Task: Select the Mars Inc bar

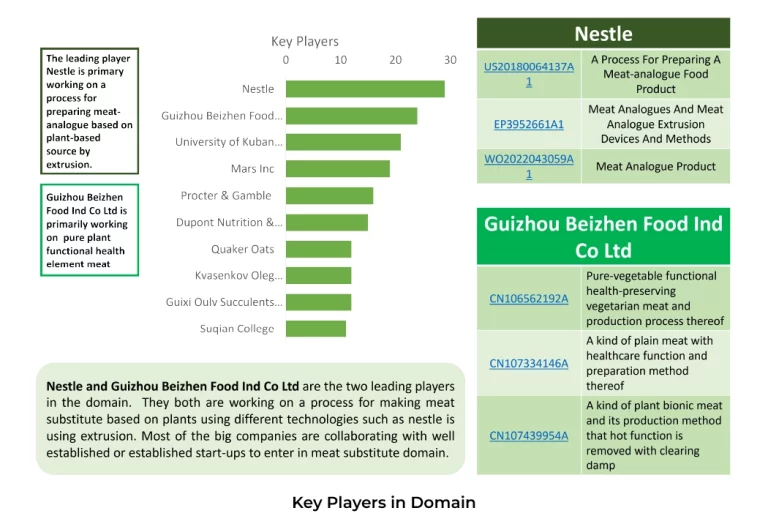Action: (338, 168)
